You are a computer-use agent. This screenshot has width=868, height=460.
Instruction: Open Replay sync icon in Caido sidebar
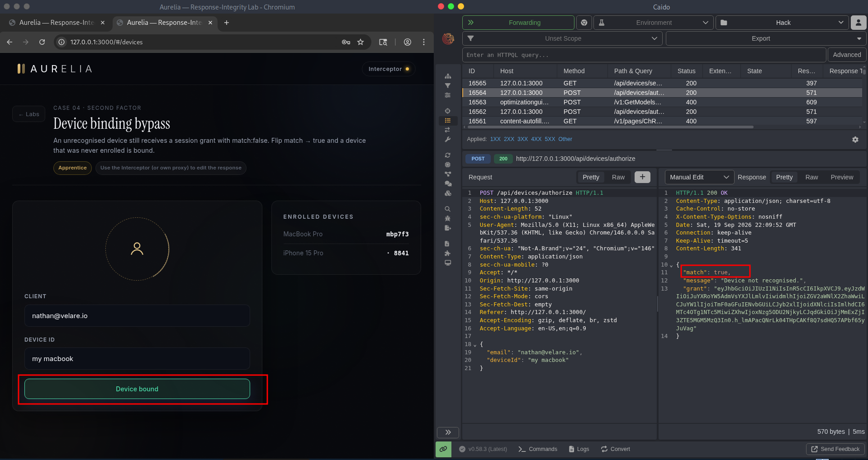pos(448,155)
